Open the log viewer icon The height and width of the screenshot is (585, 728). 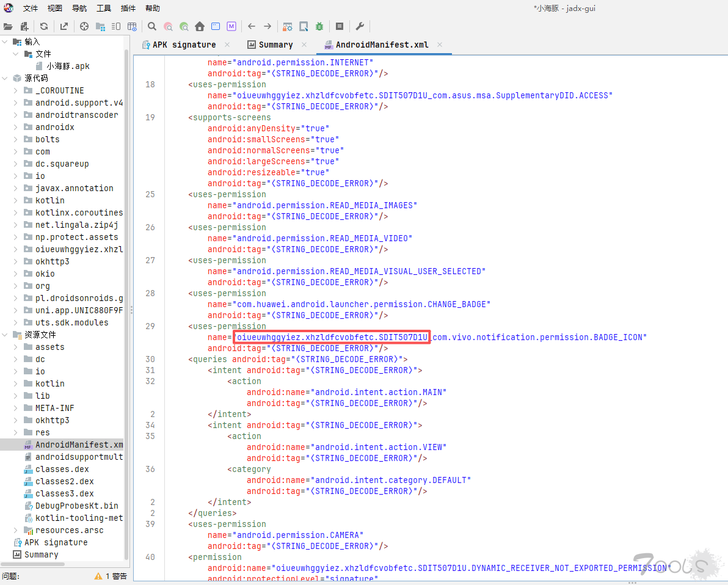click(x=340, y=26)
